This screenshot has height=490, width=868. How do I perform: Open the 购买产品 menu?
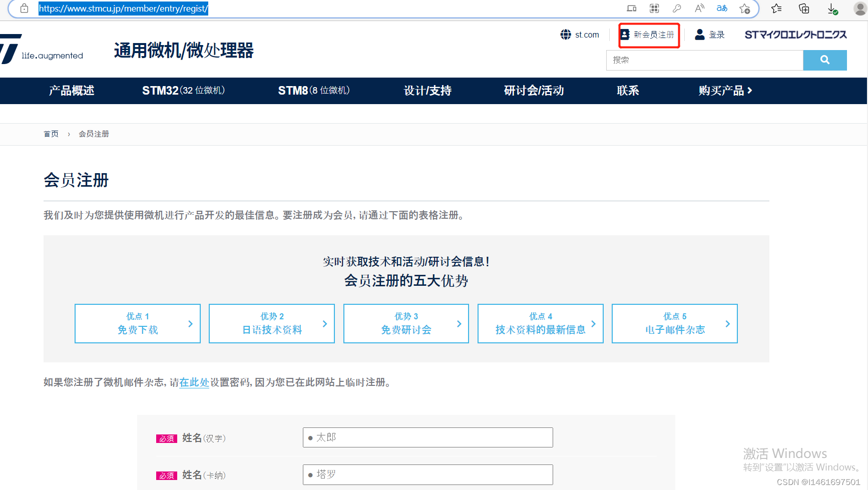(725, 91)
